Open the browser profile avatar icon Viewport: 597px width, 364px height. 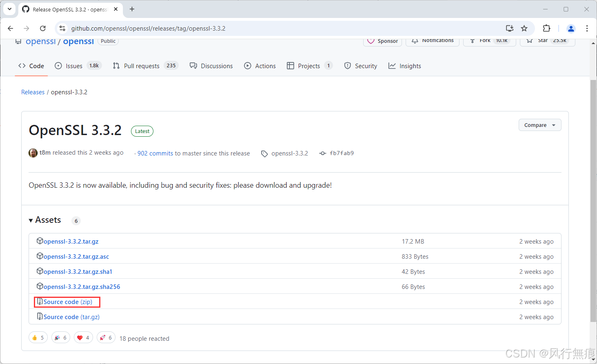pos(571,28)
